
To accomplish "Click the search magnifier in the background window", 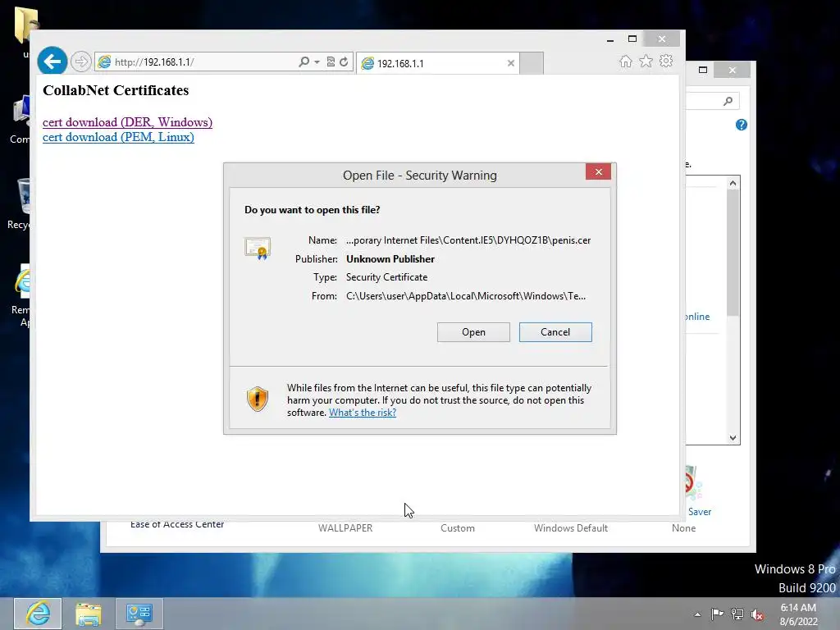I will pyautogui.click(x=728, y=101).
